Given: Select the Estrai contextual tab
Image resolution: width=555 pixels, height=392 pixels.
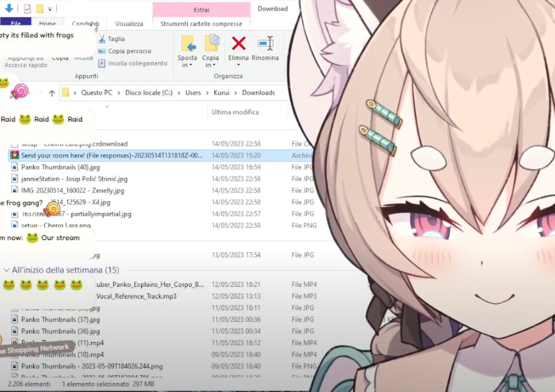Looking at the screenshot, I should pos(201,10).
